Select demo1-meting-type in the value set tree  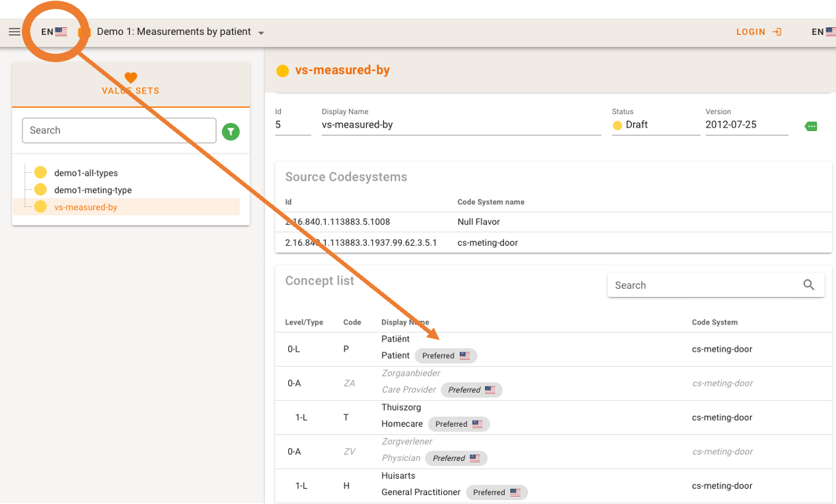(93, 191)
